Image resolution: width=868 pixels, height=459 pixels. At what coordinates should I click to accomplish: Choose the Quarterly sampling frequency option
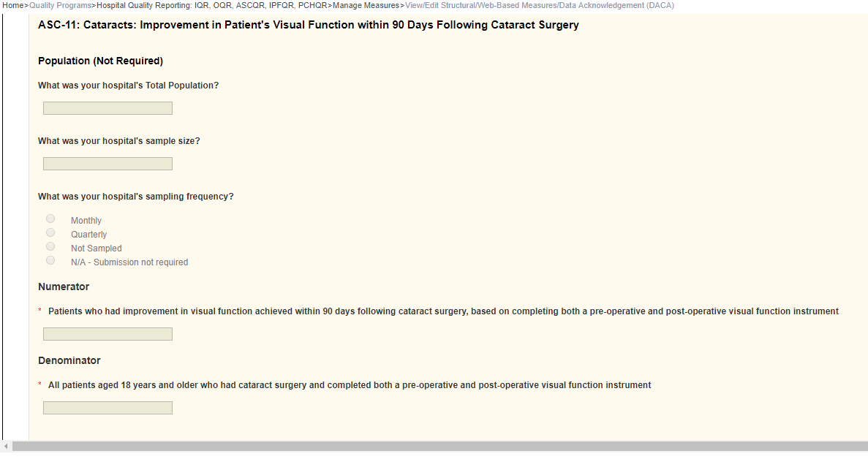click(50, 232)
